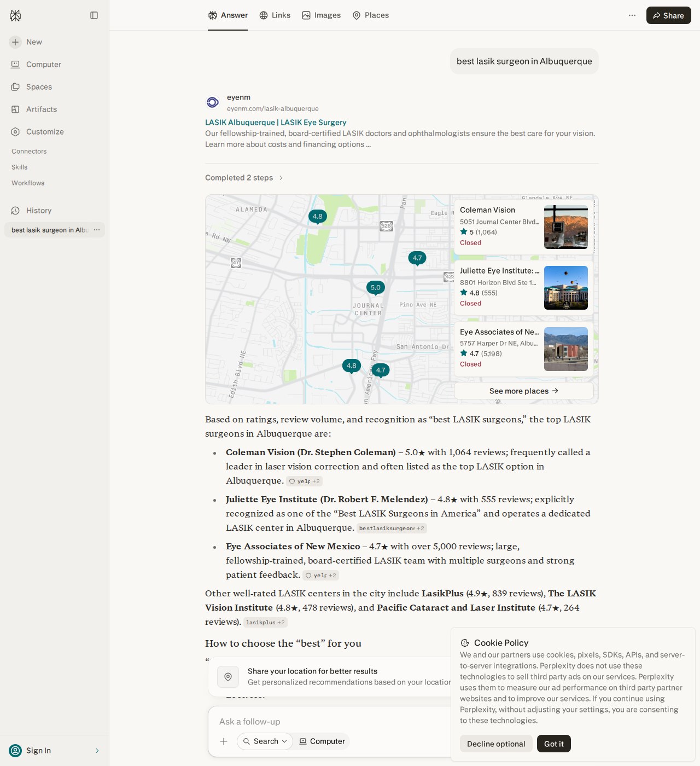Open LASIK Albuquerque eye surgery link
This screenshot has height=766, width=700.
(276, 123)
